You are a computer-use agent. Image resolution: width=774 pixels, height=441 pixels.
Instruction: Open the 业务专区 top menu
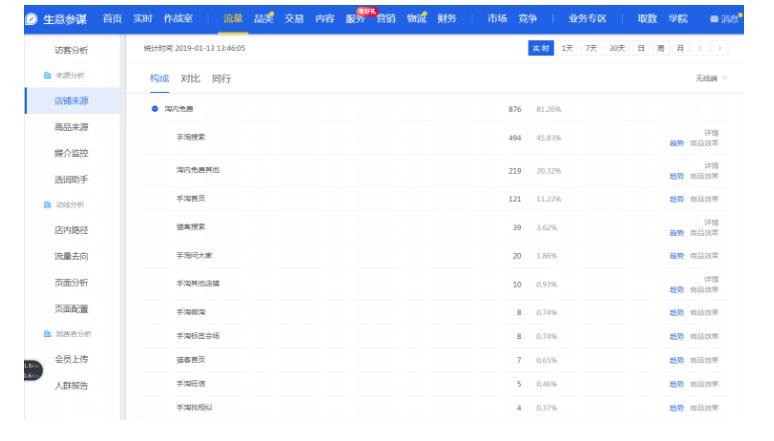point(587,18)
